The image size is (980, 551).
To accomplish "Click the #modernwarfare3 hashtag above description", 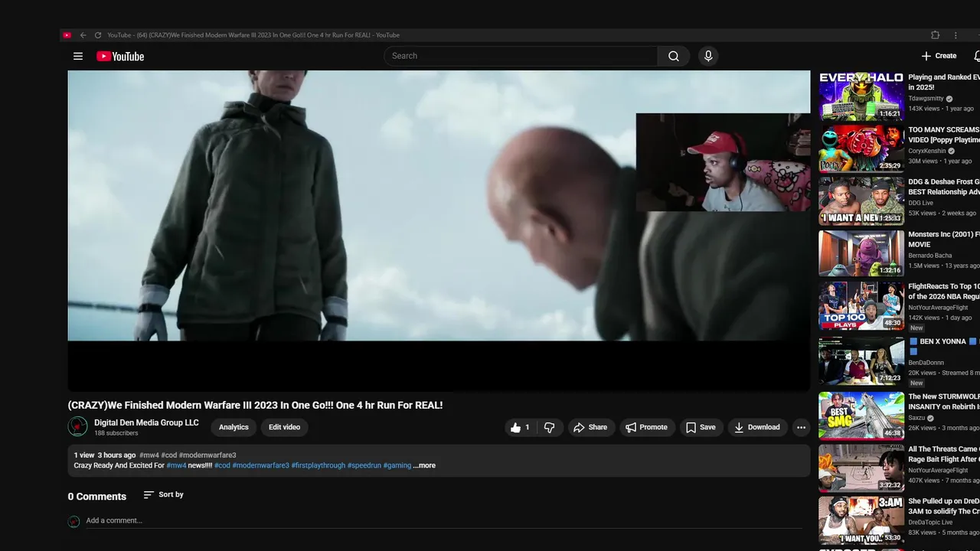I will [207, 455].
